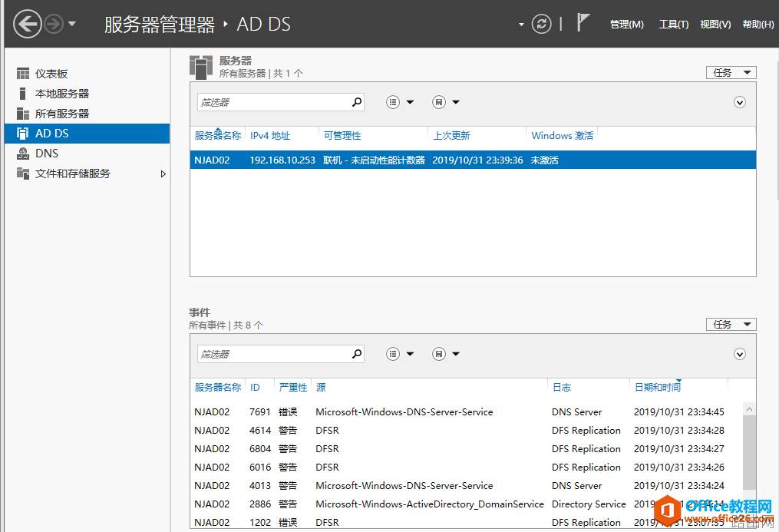The width and height of the screenshot is (779, 532).
Task: Sort servers by 可管理性 column
Action: tap(342, 136)
